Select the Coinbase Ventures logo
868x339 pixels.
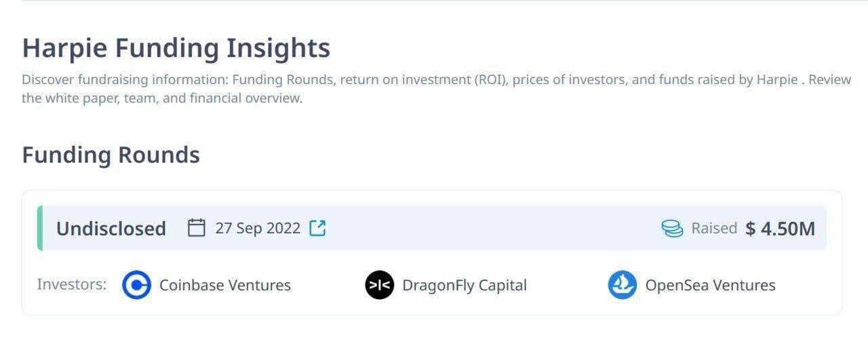[136, 285]
